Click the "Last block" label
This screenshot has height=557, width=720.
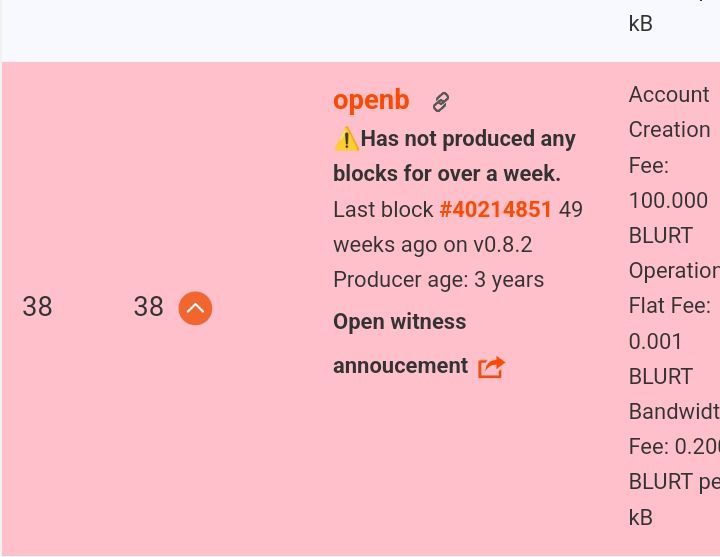point(383,210)
